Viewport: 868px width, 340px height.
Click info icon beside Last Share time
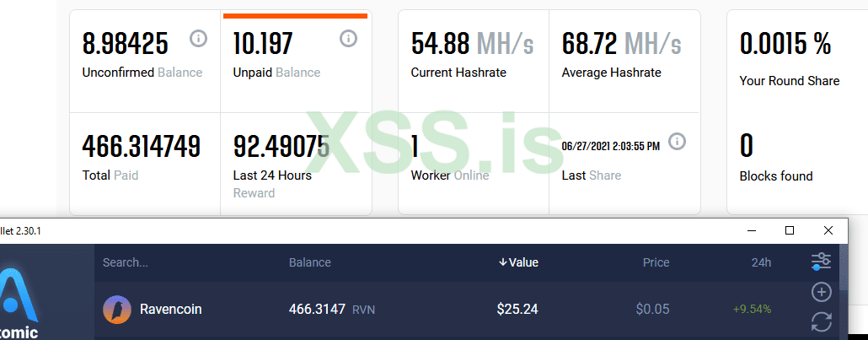click(x=677, y=142)
